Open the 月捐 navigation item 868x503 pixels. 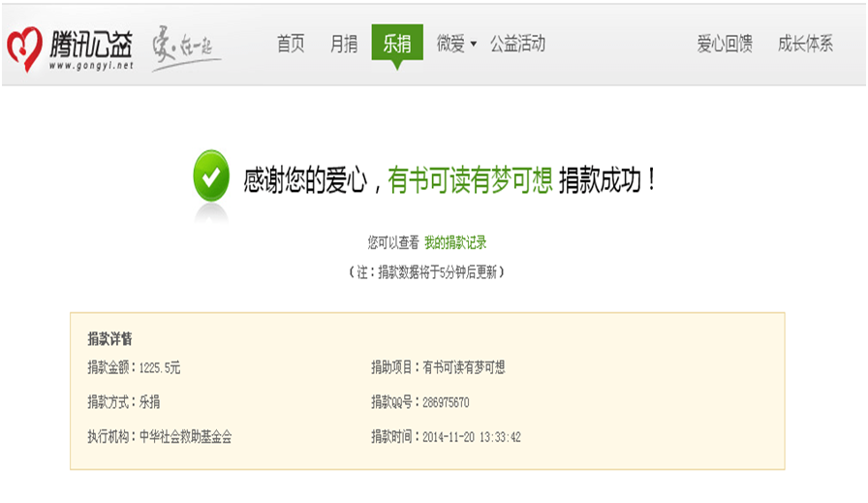pyautogui.click(x=344, y=45)
